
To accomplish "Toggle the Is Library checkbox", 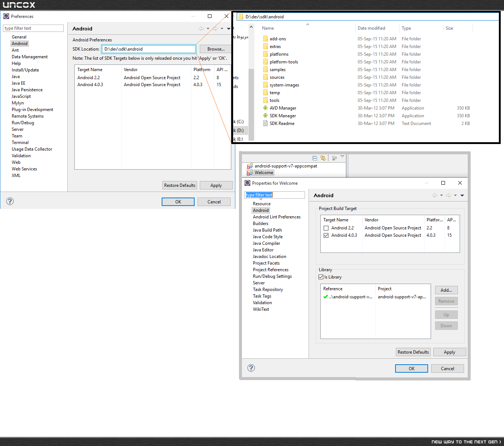I will coord(321,277).
